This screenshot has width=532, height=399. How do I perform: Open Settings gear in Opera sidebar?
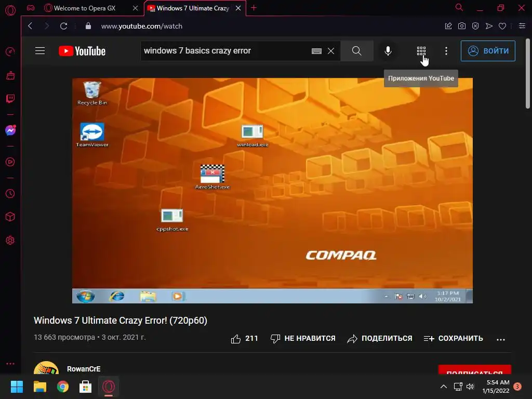click(x=10, y=240)
